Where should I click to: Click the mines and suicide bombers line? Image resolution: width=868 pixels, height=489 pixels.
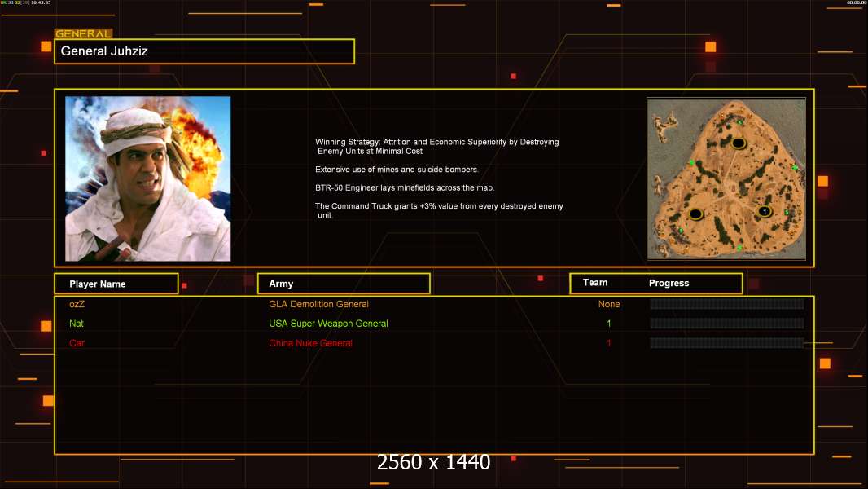click(x=397, y=170)
